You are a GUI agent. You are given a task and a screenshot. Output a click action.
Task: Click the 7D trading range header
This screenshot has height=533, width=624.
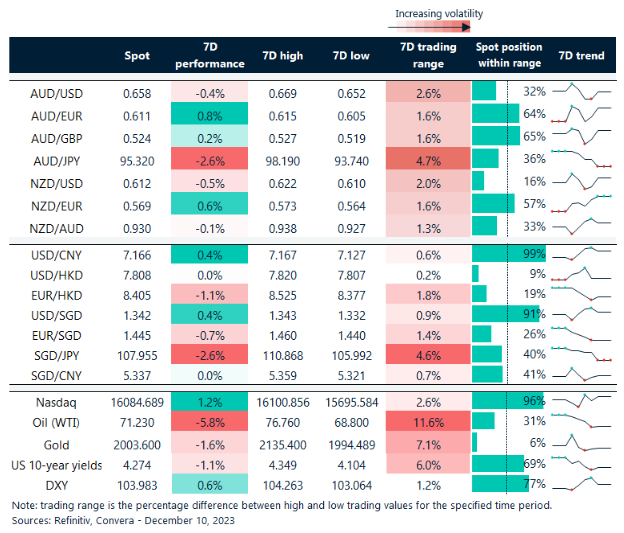tap(428, 56)
